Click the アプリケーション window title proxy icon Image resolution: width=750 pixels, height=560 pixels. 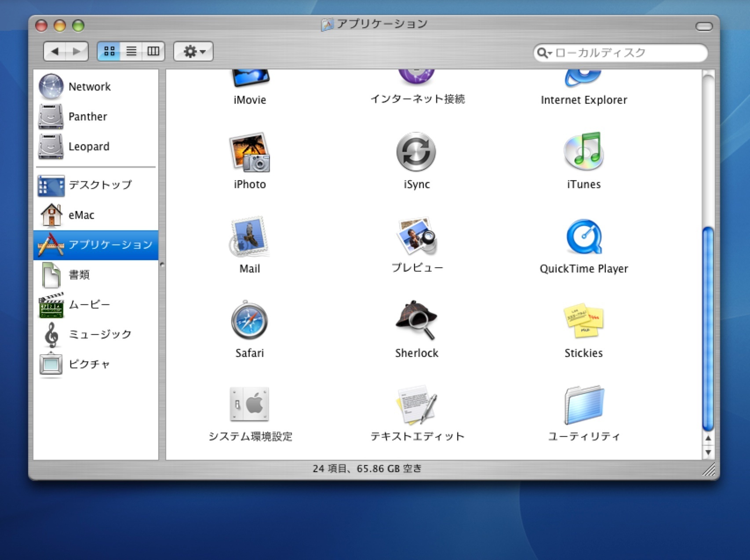(328, 25)
